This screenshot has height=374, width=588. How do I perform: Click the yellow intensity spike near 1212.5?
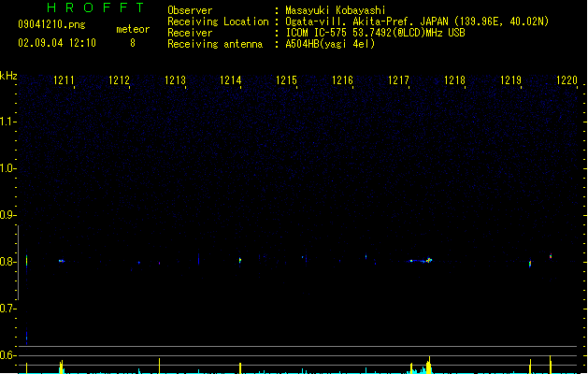click(159, 366)
